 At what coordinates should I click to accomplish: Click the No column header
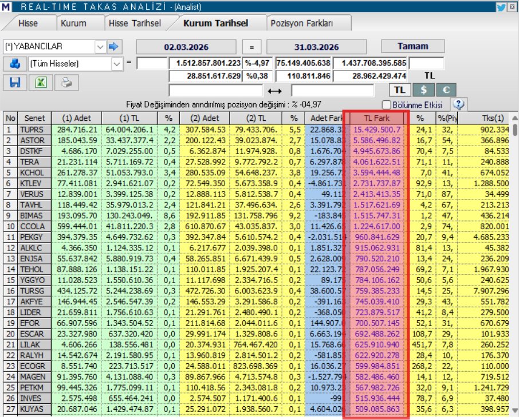tap(10, 118)
